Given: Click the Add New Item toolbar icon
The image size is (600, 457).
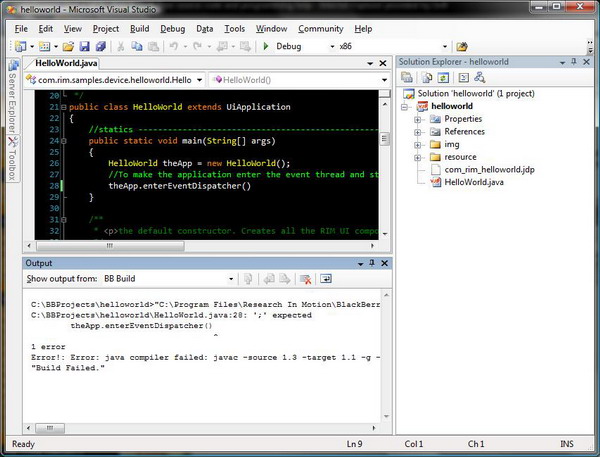Looking at the screenshot, I should [x=44, y=47].
